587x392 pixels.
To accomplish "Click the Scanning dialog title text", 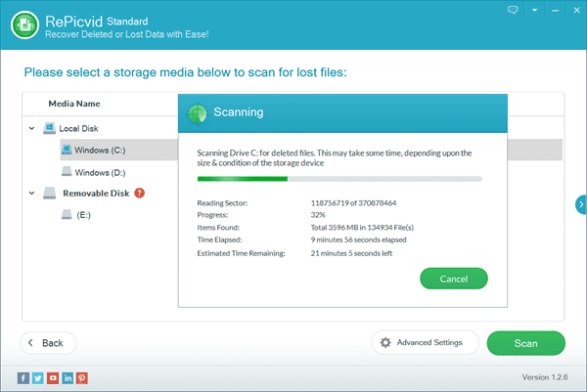I will pos(239,111).
